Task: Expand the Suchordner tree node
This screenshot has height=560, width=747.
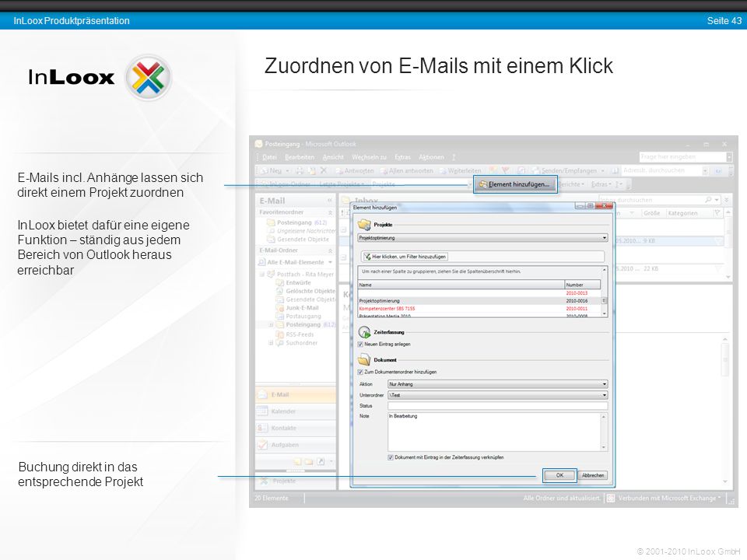Action: point(271,343)
